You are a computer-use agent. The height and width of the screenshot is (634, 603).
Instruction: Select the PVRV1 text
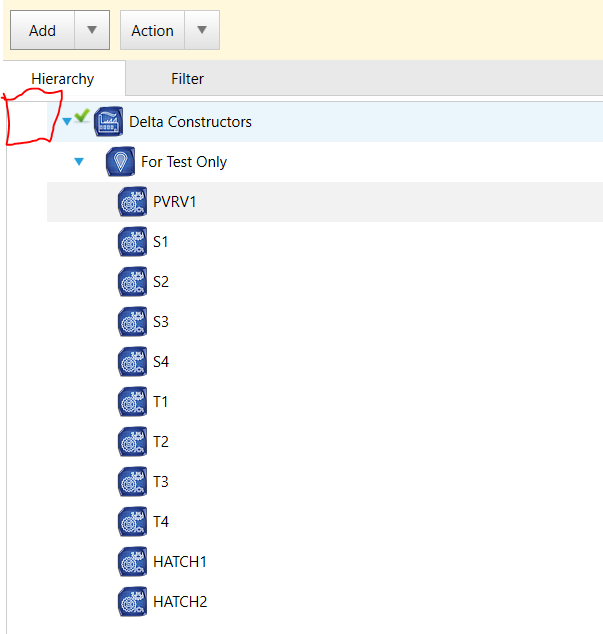175,201
